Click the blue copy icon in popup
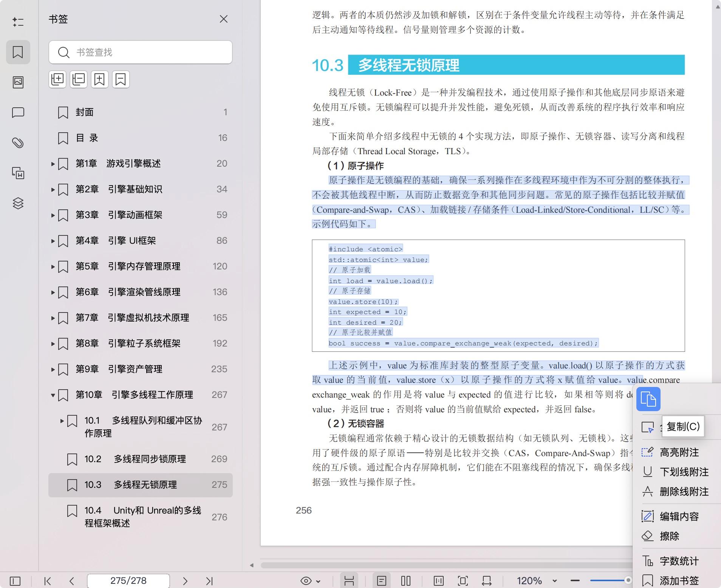This screenshot has height=588, width=721. point(648,399)
